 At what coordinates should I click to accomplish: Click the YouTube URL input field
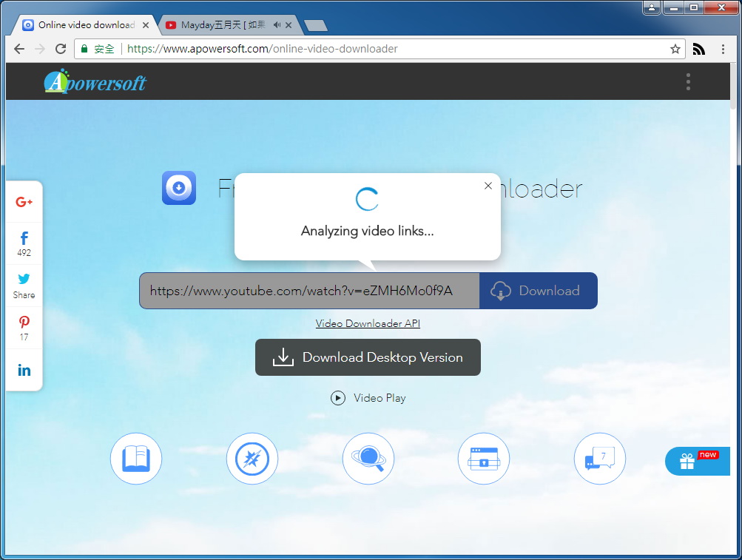coord(309,291)
